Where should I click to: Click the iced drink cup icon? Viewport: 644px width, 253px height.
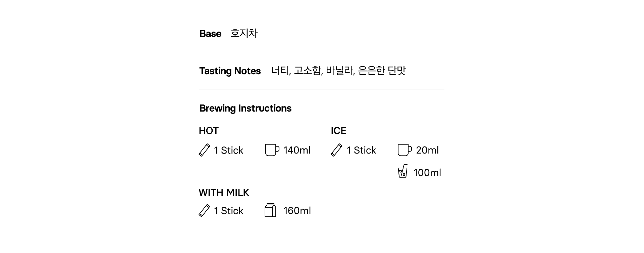coord(402,171)
